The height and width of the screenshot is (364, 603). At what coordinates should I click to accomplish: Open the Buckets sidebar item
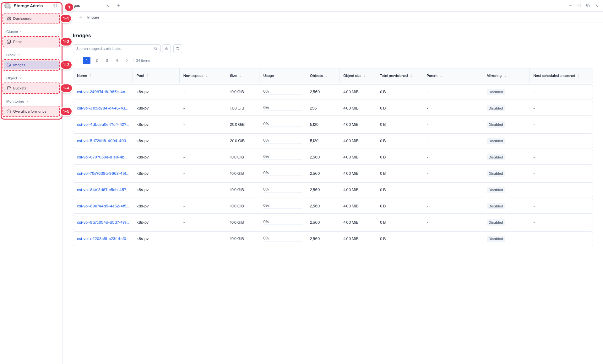(31, 88)
